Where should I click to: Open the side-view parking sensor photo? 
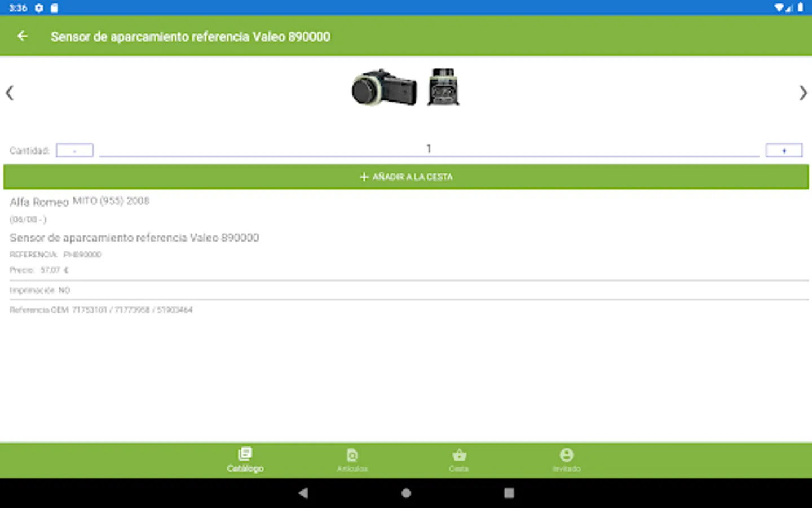385,87
